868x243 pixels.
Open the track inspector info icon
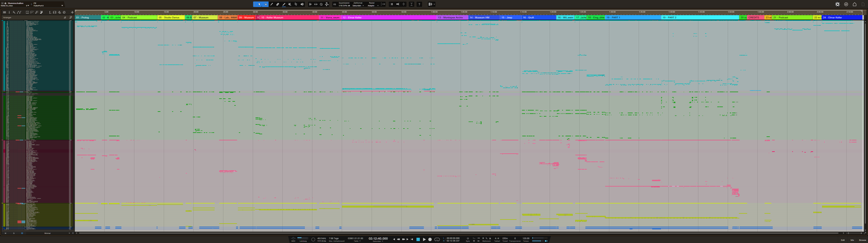(x=9, y=12)
